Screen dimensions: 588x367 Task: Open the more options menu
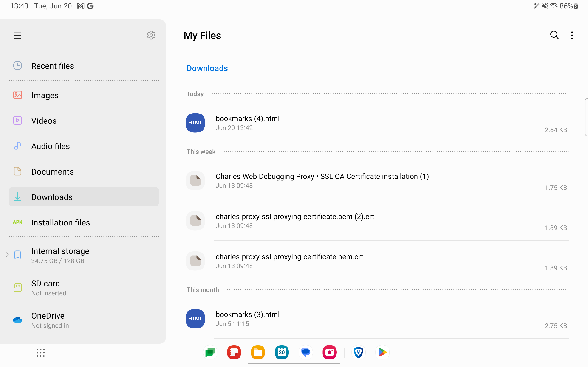[x=572, y=35]
